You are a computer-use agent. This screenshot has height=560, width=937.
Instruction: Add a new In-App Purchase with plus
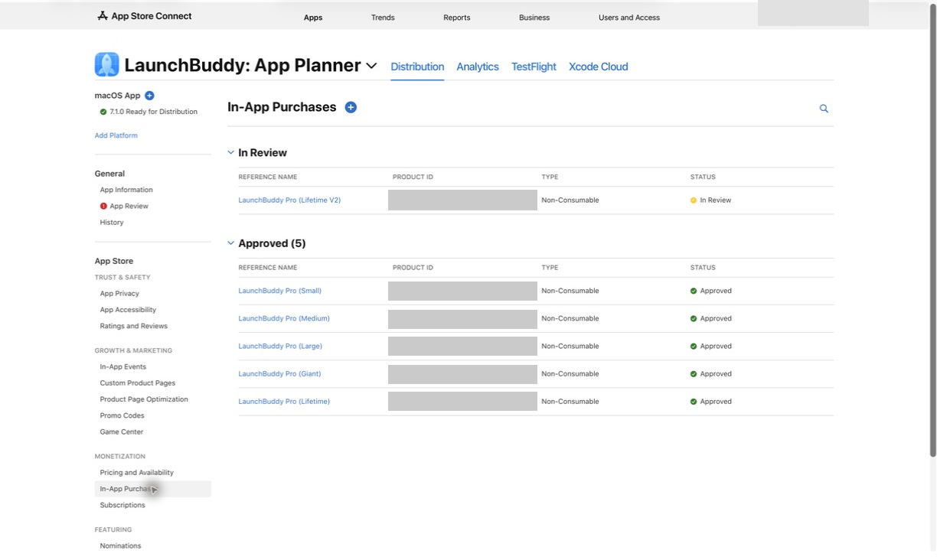coord(351,107)
